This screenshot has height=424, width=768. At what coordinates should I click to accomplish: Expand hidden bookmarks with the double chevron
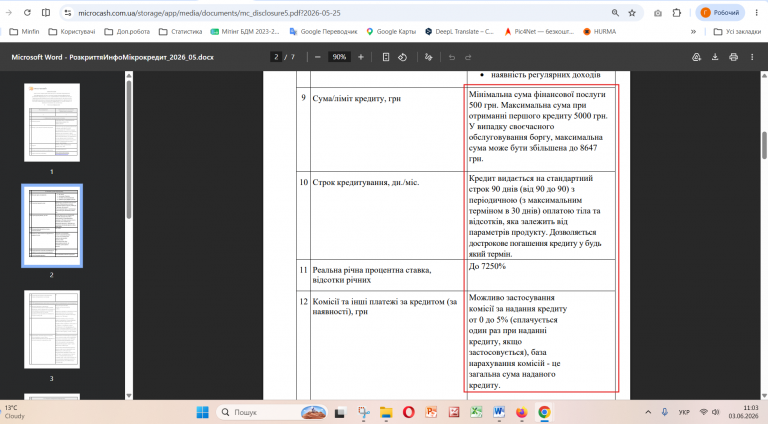click(x=693, y=31)
